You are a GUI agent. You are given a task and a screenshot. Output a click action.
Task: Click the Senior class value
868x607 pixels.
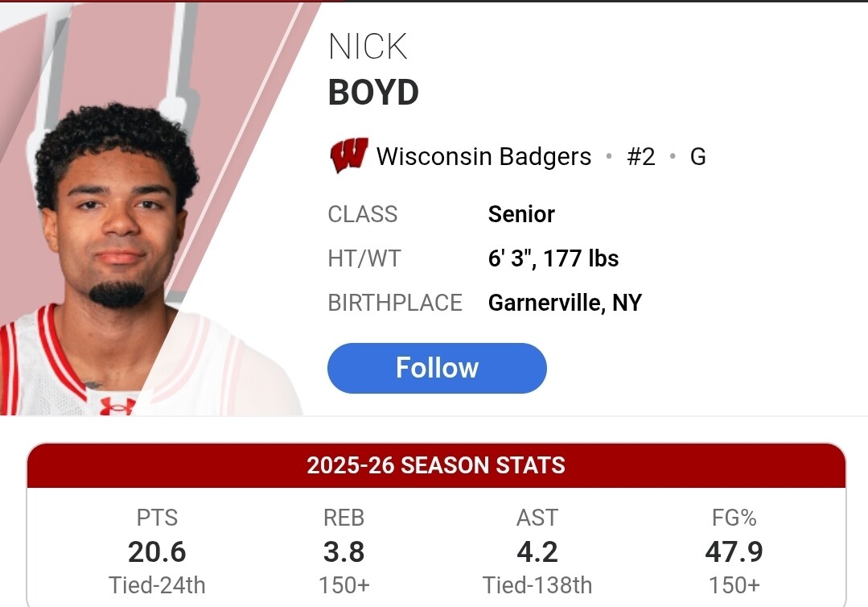pyautogui.click(x=521, y=214)
